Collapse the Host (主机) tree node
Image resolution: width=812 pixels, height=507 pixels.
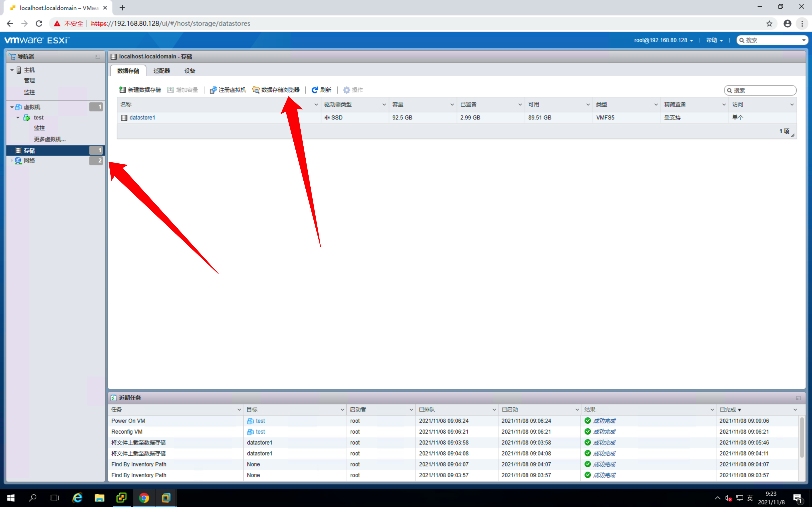(12, 70)
